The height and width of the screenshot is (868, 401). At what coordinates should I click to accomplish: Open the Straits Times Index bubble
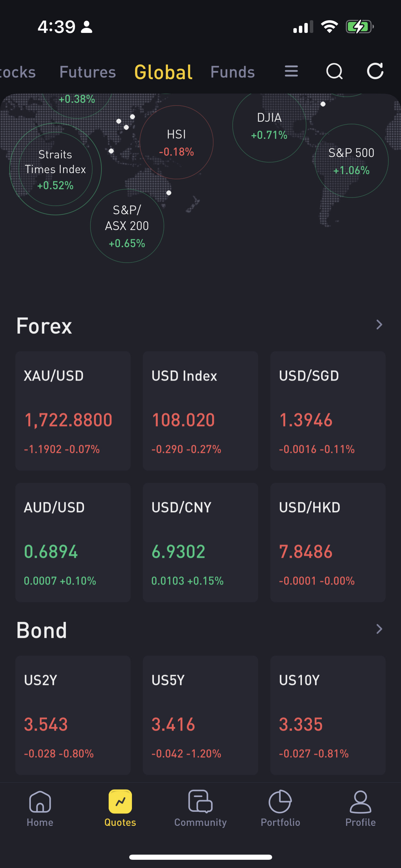click(x=56, y=169)
